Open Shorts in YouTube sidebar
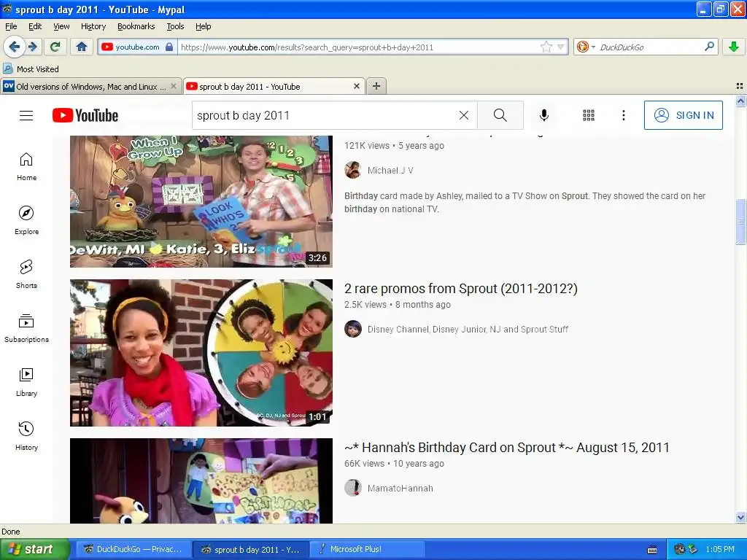This screenshot has height=560, width=747. point(27,274)
